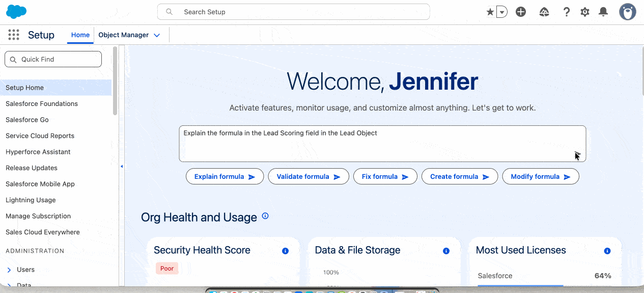Open the Setup gear menu
The height and width of the screenshot is (293, 644).
point(585,12)
